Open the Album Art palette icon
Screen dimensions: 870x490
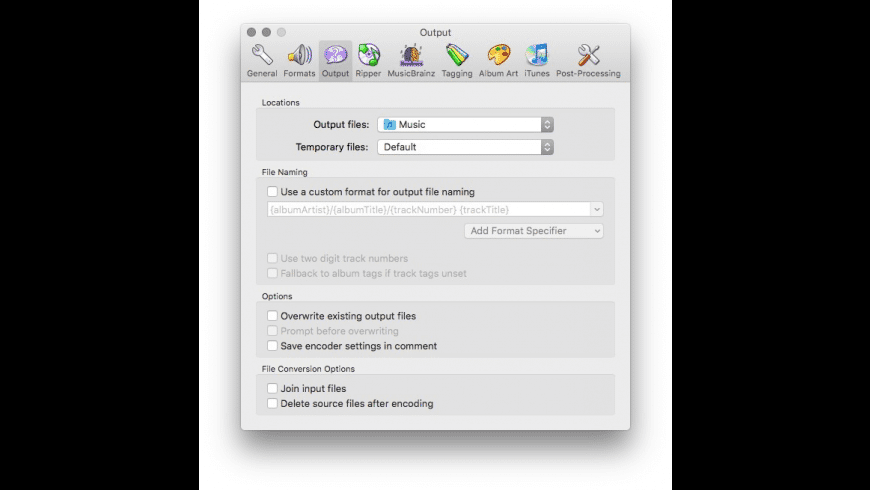click(498, 55)
